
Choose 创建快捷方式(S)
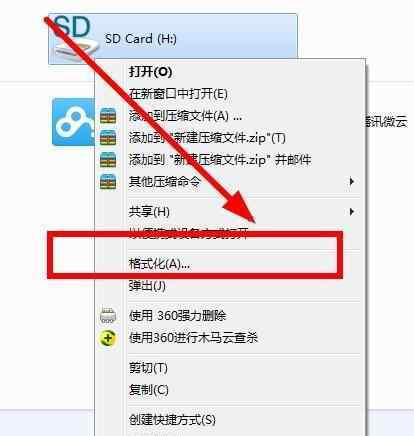coord(172,419)
